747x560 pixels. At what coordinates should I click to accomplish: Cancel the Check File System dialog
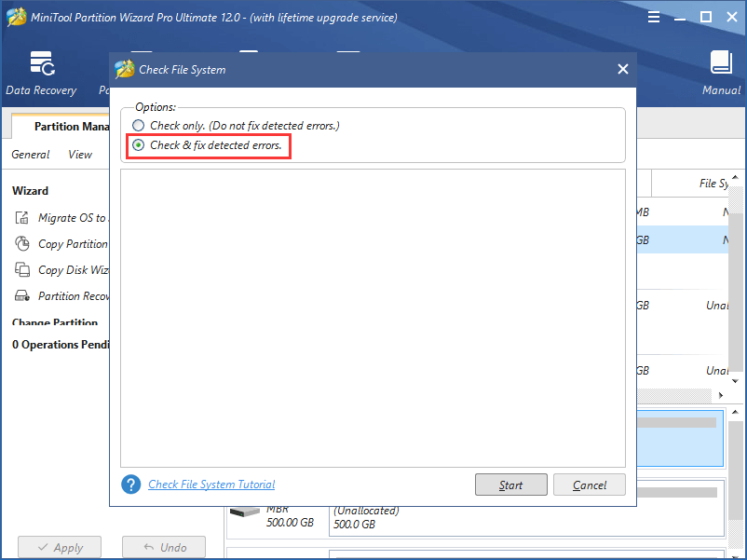pos(590,485)
